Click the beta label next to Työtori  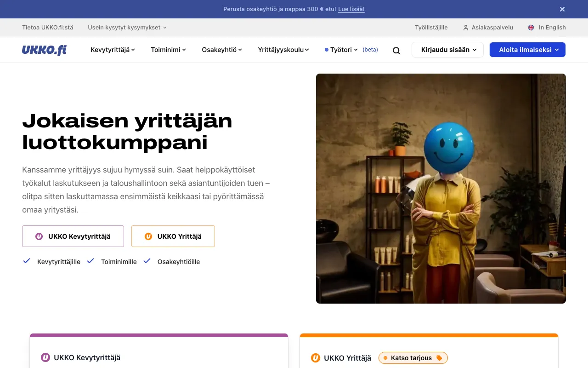tap(370, 50)
